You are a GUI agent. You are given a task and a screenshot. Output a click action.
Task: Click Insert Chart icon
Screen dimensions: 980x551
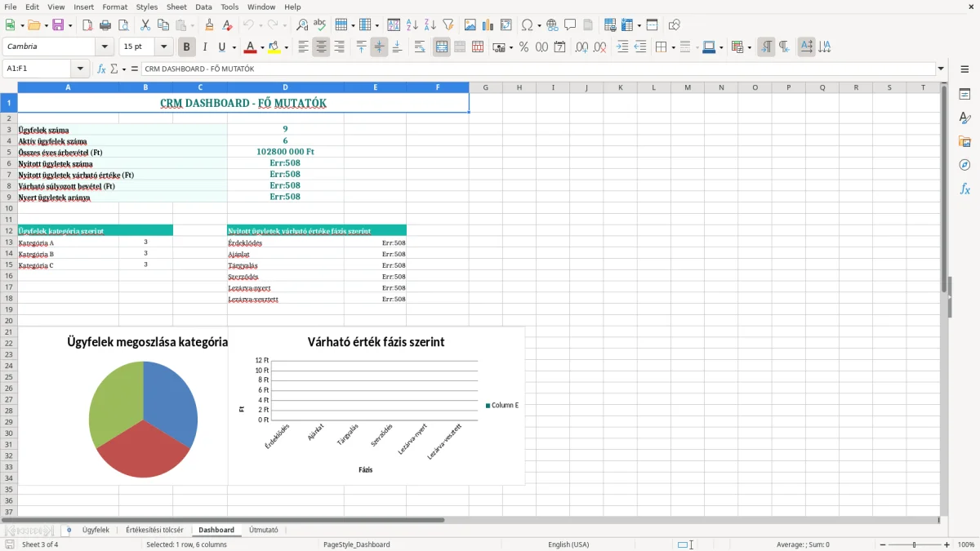(x=488, y=25)
